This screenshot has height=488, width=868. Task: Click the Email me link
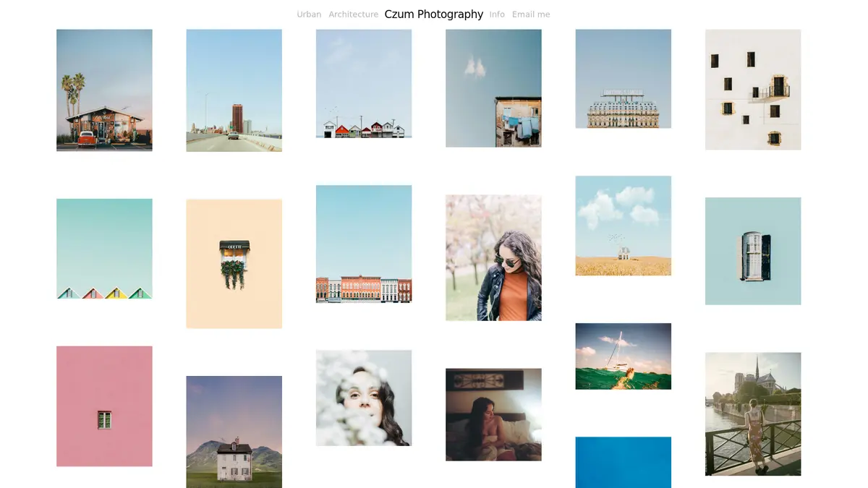point(531,14)
